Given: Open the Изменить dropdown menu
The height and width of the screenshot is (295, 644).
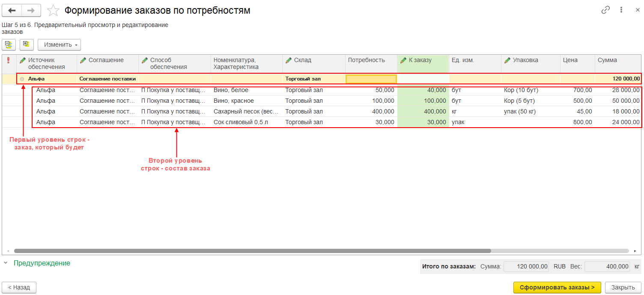Looking at the screenshot, I should tap(59, 45).
